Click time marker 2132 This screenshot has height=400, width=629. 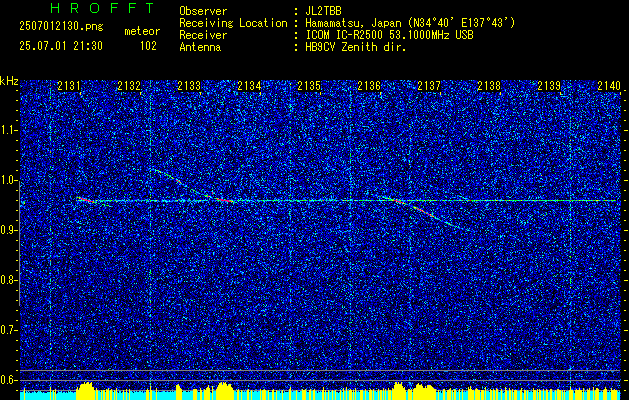point(129,86)
